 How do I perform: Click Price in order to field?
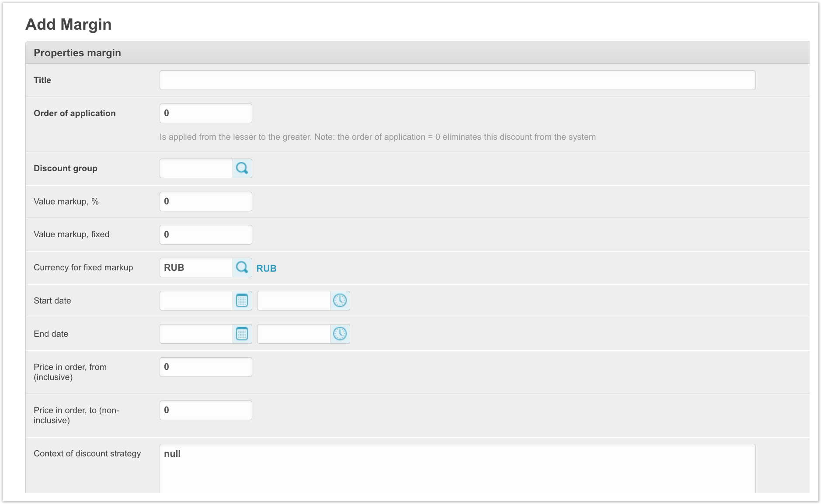tap(205, 410)
